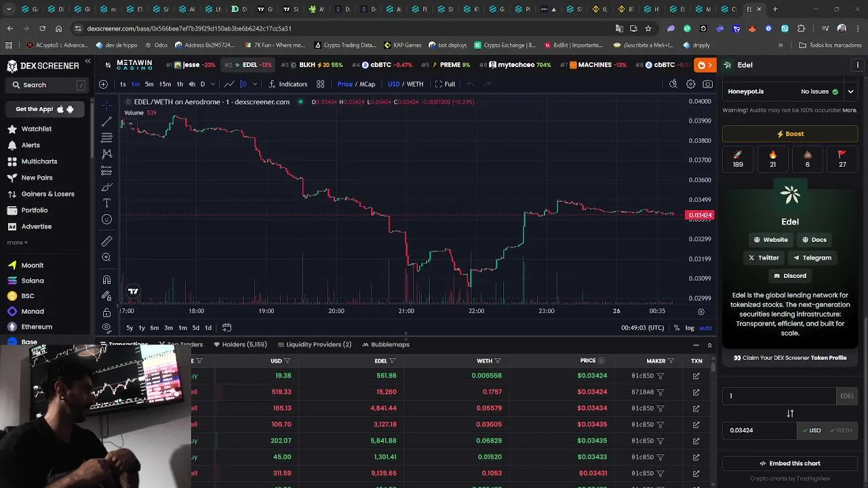Select the crosshair cursor tool
This screenshot has width=868, height=488.
(x=106, y=106)
